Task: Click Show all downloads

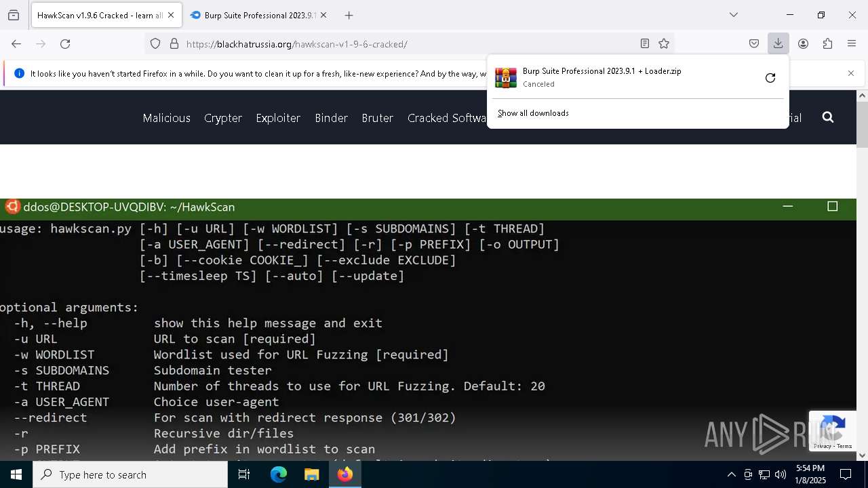Action: click(533, 113)
